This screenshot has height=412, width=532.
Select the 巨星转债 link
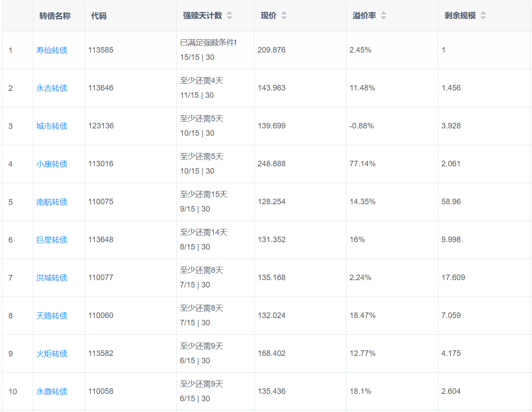pos(52,240)
